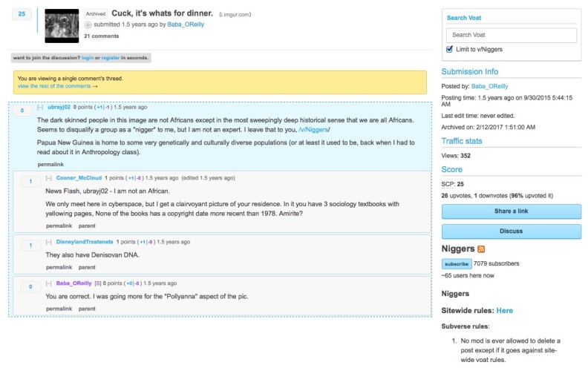Open the 21 comments link
The height and width of the screenshot is (368, 588).
[x=101, y=36]
